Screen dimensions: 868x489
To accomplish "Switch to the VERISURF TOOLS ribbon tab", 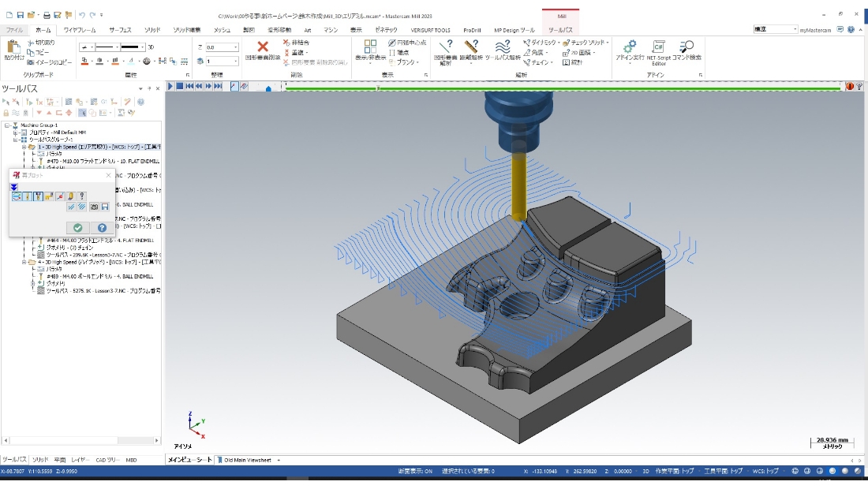I will point(430,30).
